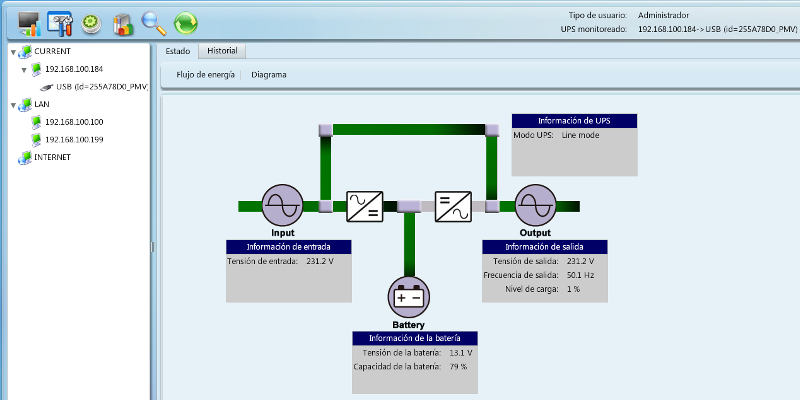800x400 pixels.
Task: Click the Output sine wave symbol
Action: (535, 205)
